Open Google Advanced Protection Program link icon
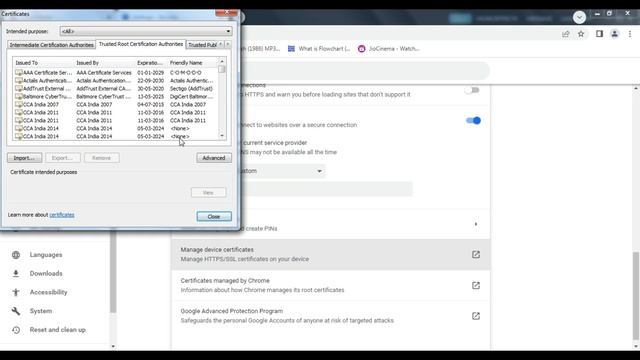Screen dimensions: 640x360 click(x=476, y=316)
